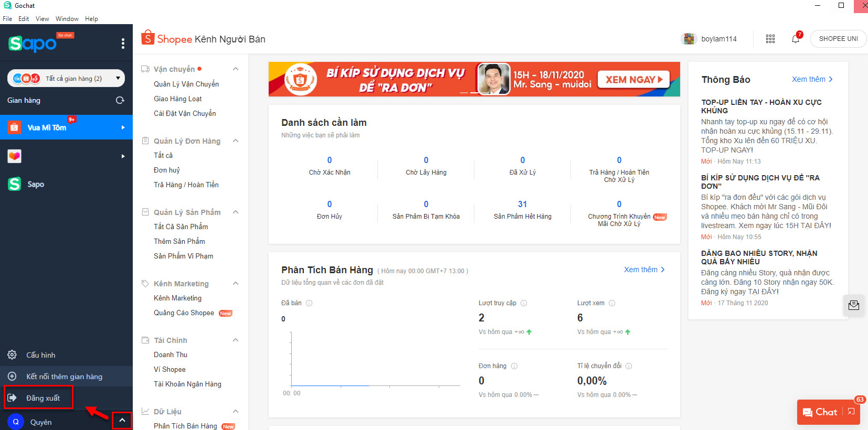Open the ĐĂNG BAO NHIÊU STORY notification
Viewport: 868px width, 430px height.
point(759,257)
